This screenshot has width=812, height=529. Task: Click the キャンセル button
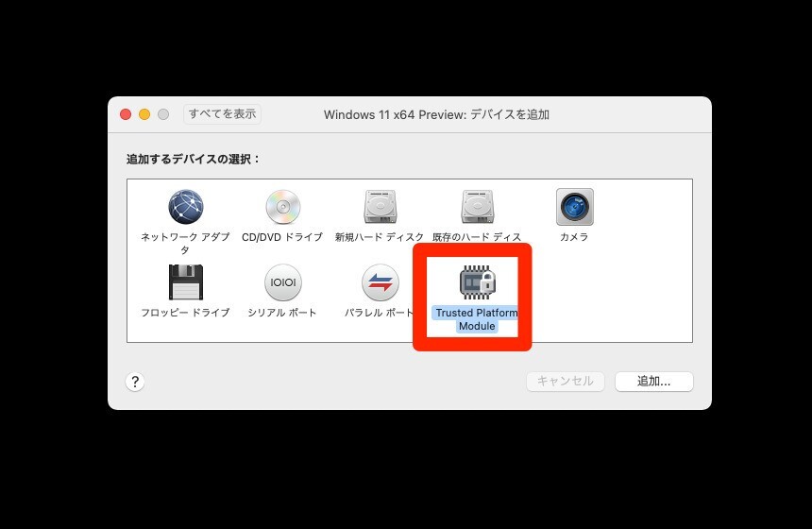tap(565, 382)
